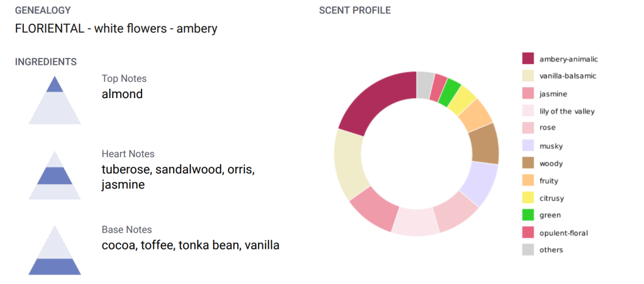The height and width of the screenshot is (284, 644).
Task: Click the opulent-floral legend label
Action: [x=563, y=233]
